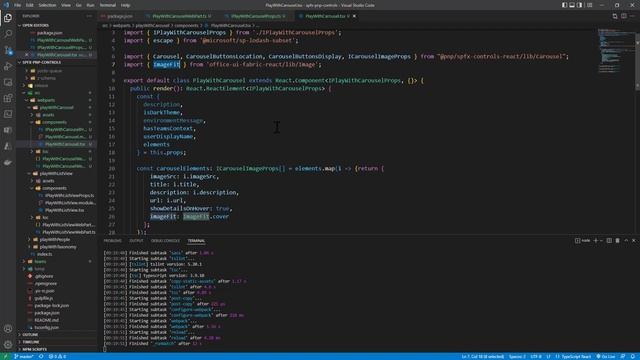The height and width of the screenshot is (360, 640).
Task: Open the Extensions view
Action: tap(8, 98)
